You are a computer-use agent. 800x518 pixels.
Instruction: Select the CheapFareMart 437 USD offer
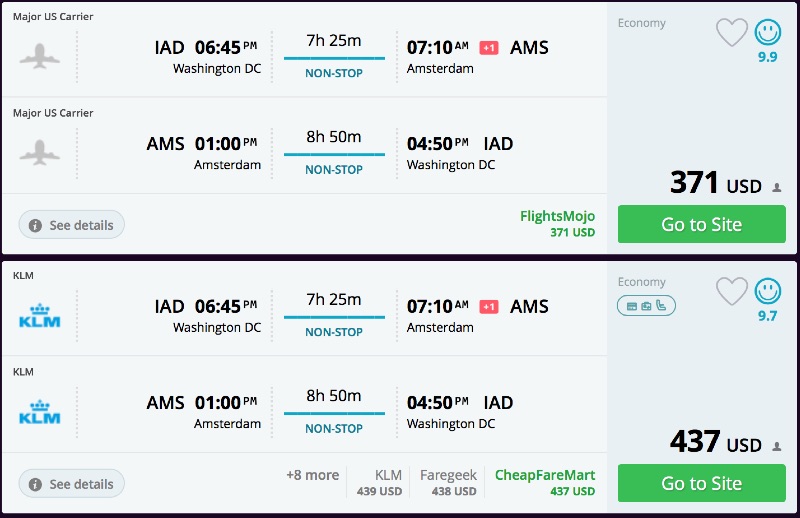pyautogui.click(x=544, y=483)
